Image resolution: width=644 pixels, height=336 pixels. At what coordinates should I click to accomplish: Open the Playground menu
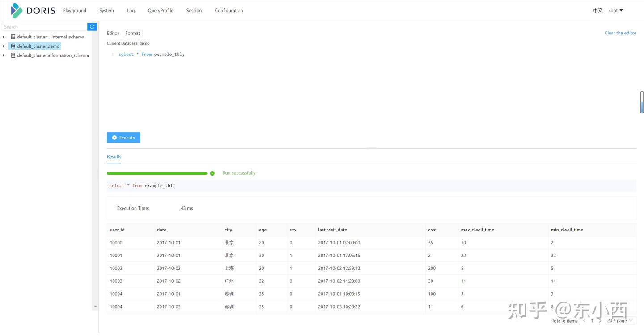75,10
